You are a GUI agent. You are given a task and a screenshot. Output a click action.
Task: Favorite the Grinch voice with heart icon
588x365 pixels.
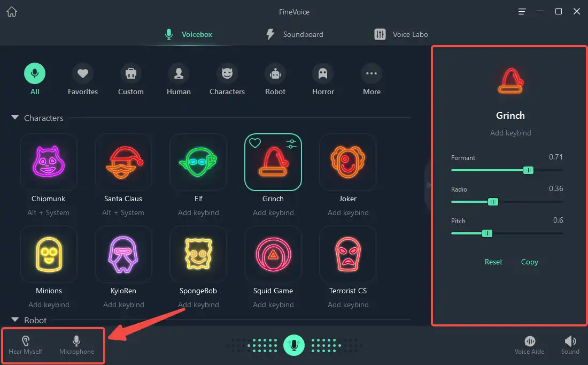(255, 143)
